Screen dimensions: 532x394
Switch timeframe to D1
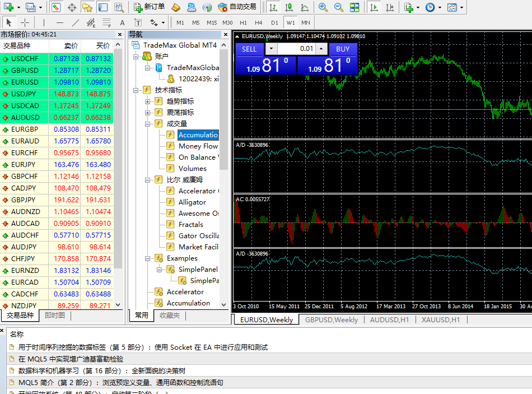(274, 23)
